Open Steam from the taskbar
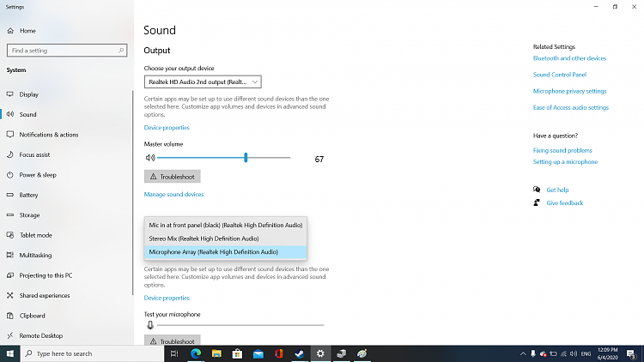Image resolution: width=644 pixels, height=362 pixels. click(x=300, y=353)
